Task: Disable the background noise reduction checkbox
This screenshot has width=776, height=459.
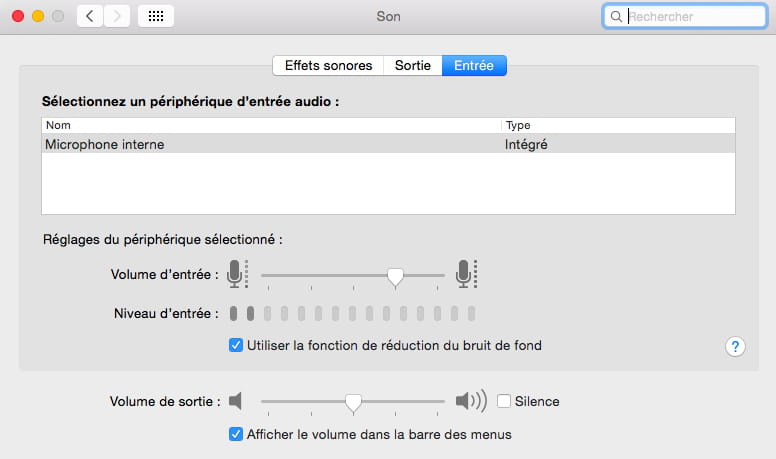Action: 236,346
